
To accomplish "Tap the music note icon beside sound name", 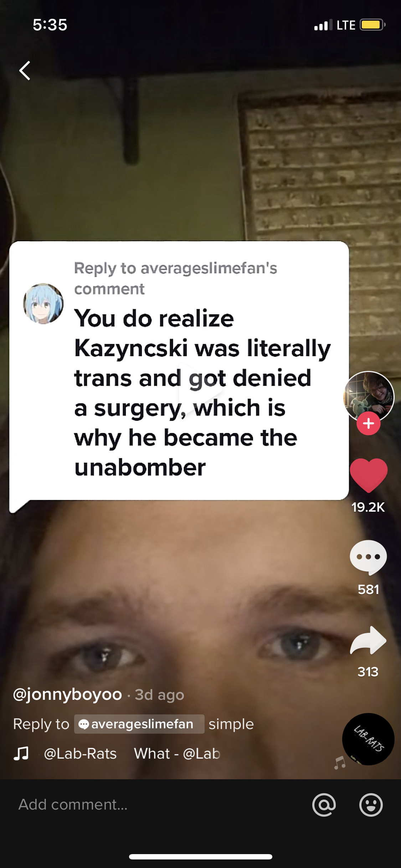I will pos(21,753).
